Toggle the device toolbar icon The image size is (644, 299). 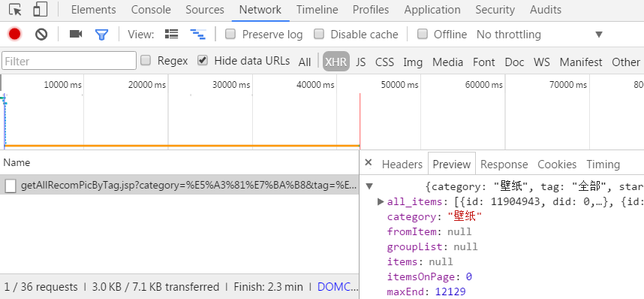(40, 9)
